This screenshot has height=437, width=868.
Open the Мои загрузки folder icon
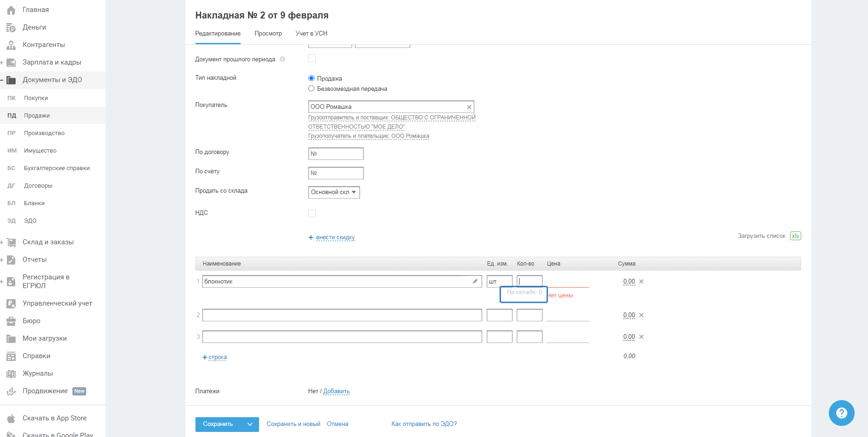[x=11, y=338]
